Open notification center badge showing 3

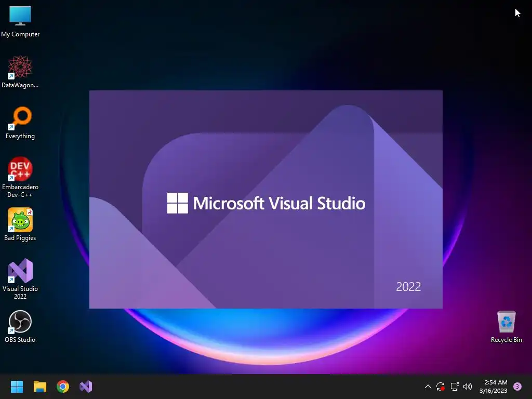coord(517,387)
